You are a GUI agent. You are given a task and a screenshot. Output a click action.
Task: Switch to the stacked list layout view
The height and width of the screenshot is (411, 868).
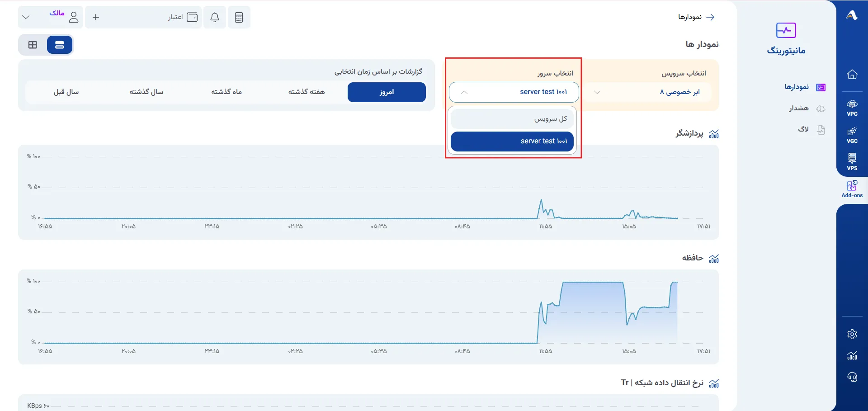[x=60, y=45]
